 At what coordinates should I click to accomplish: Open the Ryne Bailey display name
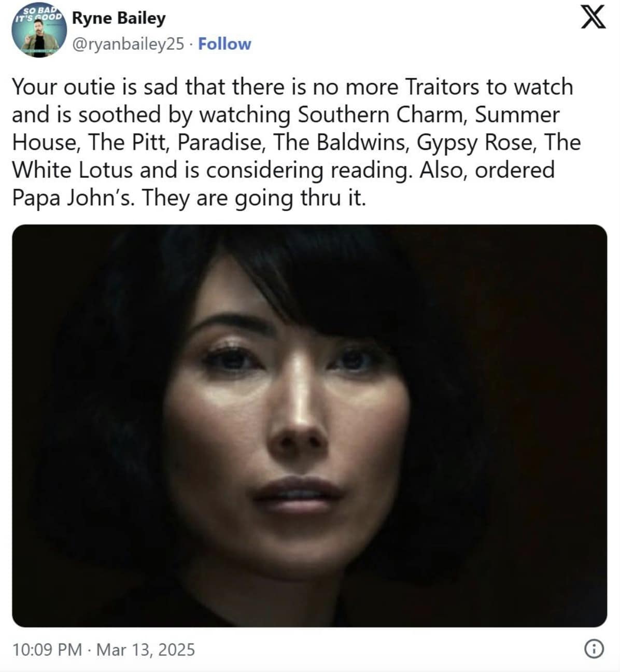[119, 18]
